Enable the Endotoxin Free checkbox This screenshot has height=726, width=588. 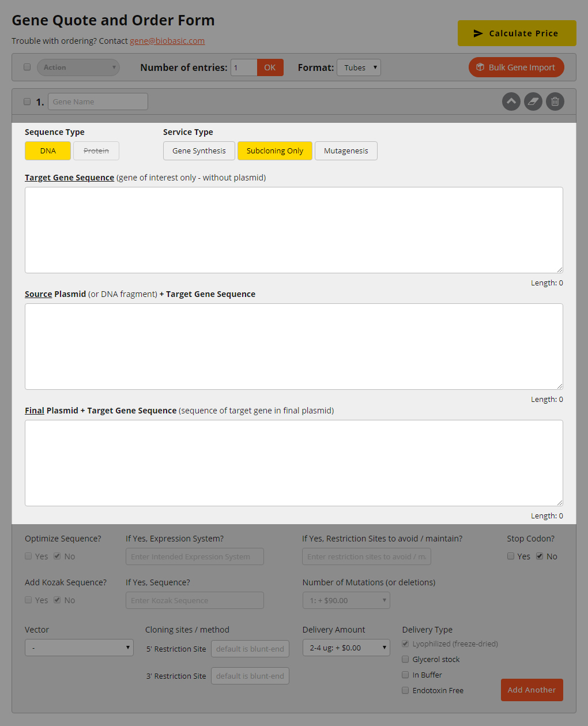(405, 690)
